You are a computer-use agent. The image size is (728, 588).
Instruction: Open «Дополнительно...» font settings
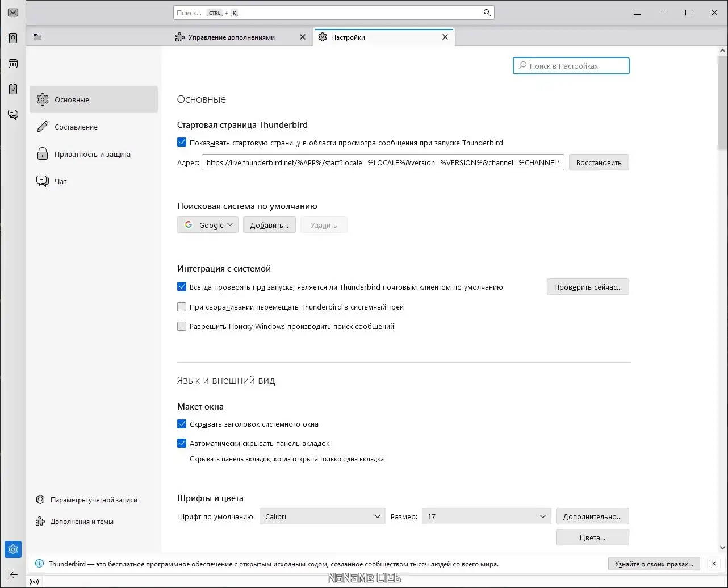pyautogui.click(x=592, y=516)
